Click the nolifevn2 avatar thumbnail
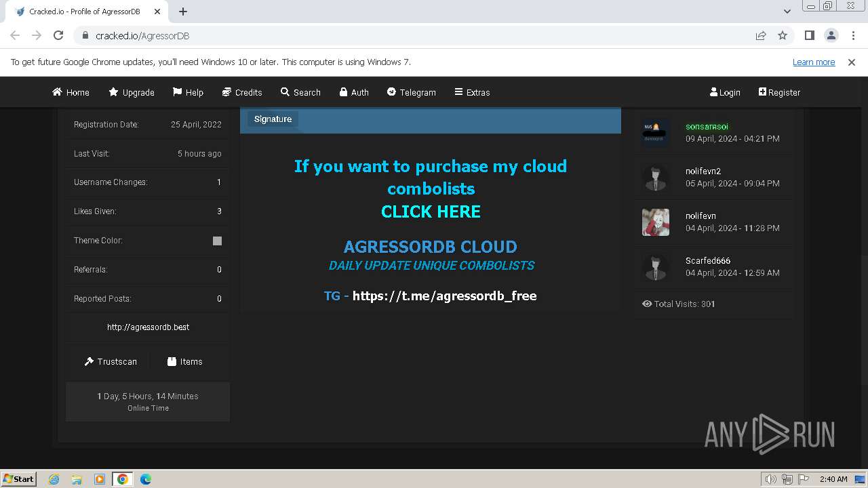Screen dimensions: 868x488 (656, 178)
